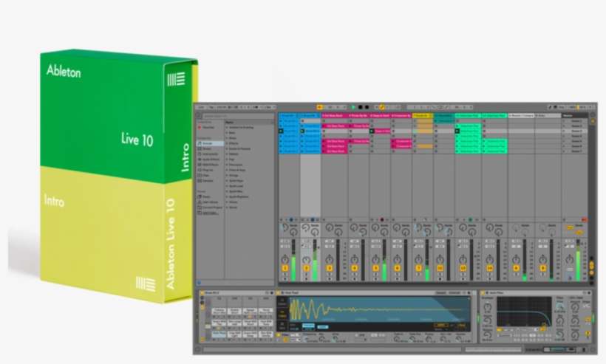The image size is (606, 364).
Task: Deactivate return track A activator
Action: tap(516, 268)
